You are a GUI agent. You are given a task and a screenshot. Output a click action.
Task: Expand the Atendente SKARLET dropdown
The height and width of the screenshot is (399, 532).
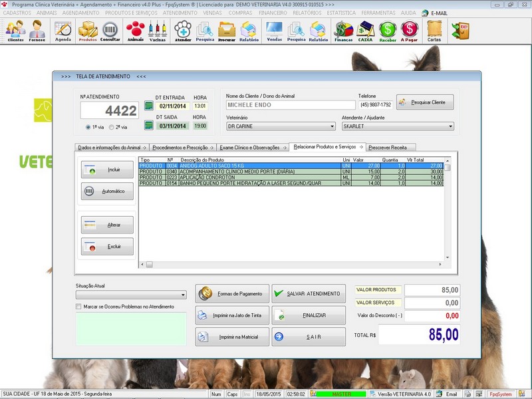[450, 126]
